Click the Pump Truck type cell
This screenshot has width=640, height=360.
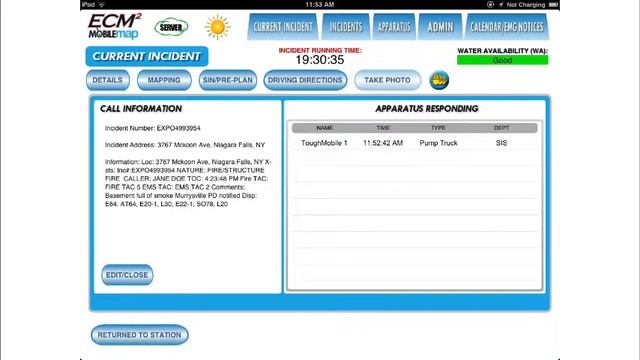click(438, 143)
